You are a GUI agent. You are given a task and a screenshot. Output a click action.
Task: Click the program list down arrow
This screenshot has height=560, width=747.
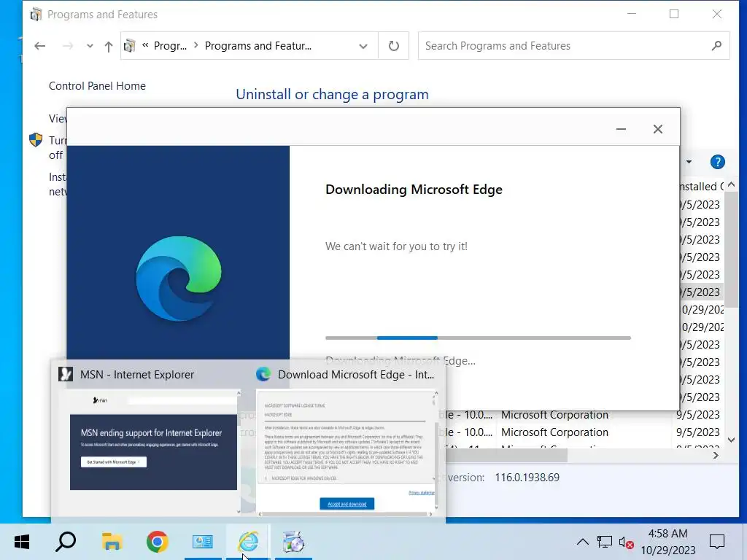(x=731, y=440)
